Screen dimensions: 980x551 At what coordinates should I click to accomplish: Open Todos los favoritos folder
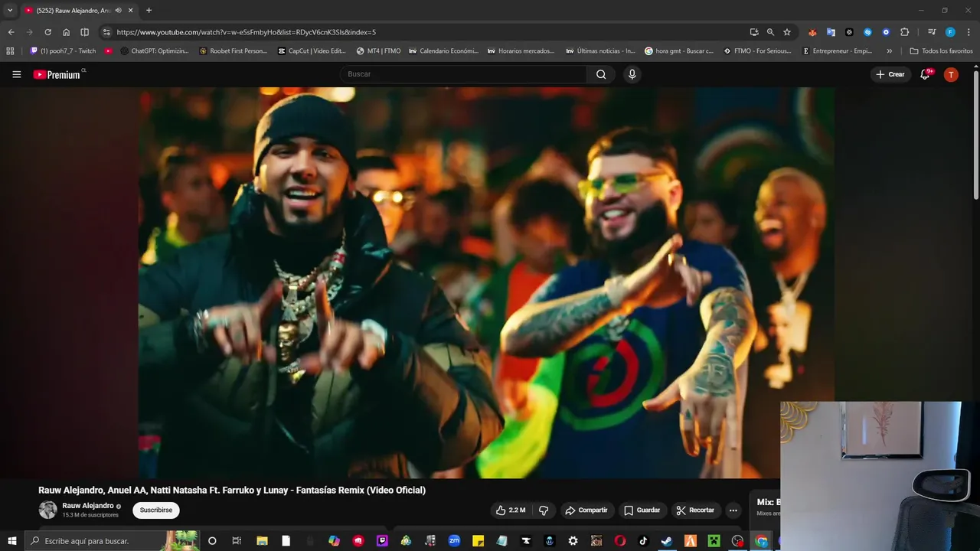tap(941, 51)
